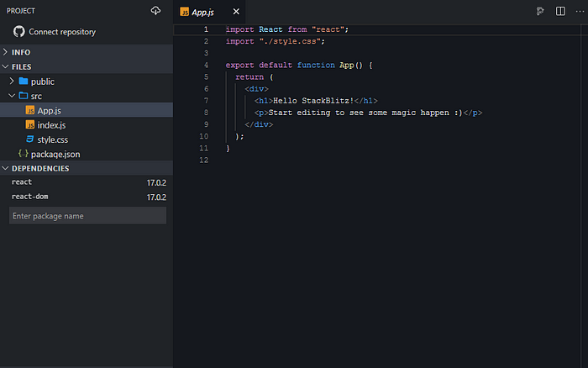Click the JS icon on App.js tab
Image resolution: width=588 pixels, height=368 pixels.
point(185,12)
